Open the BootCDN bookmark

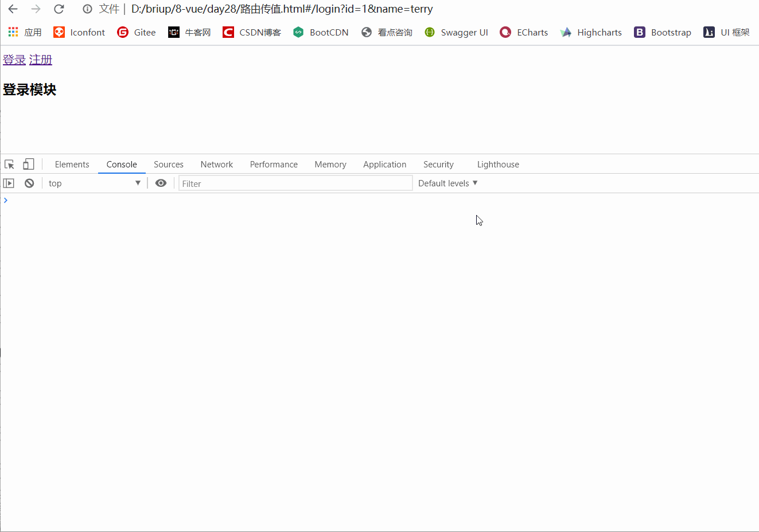pos(321,32)
